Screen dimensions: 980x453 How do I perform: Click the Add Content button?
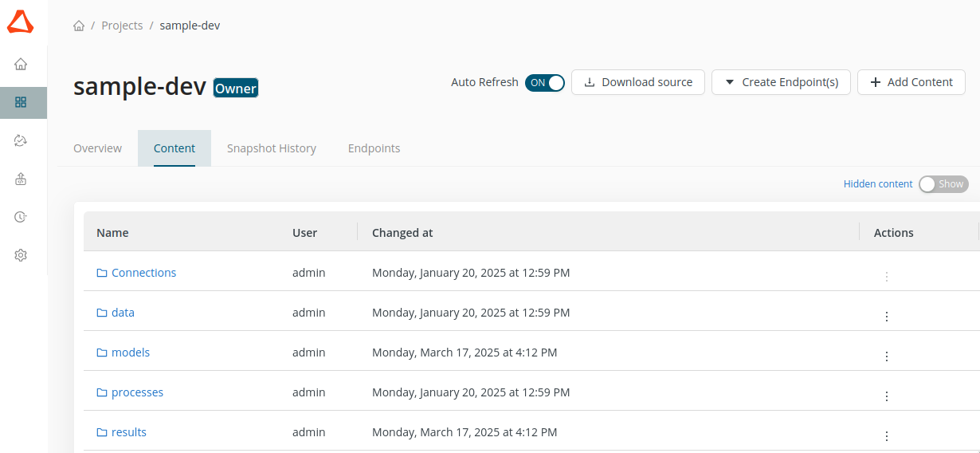(x=911, y=82)
